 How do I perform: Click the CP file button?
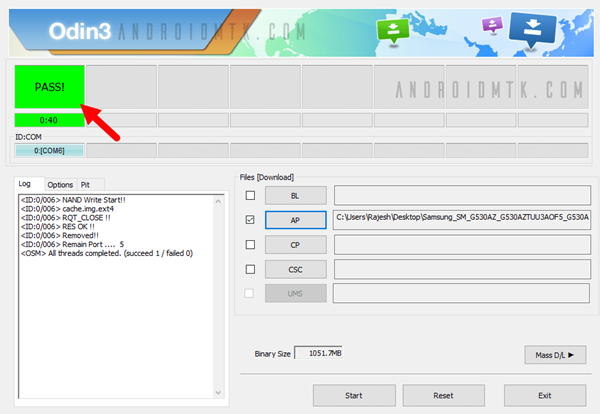pyautogui.click(x=296, y=244)
